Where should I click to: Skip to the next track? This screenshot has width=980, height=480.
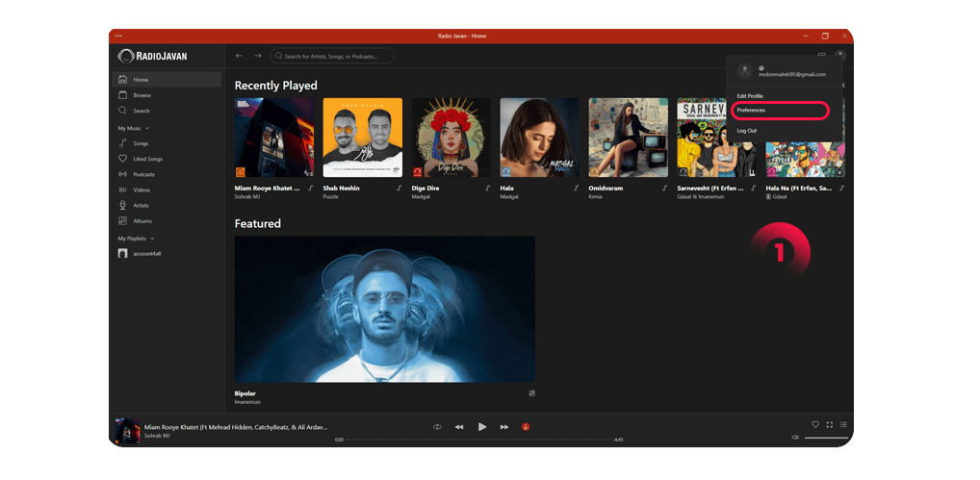coord(504,427)
